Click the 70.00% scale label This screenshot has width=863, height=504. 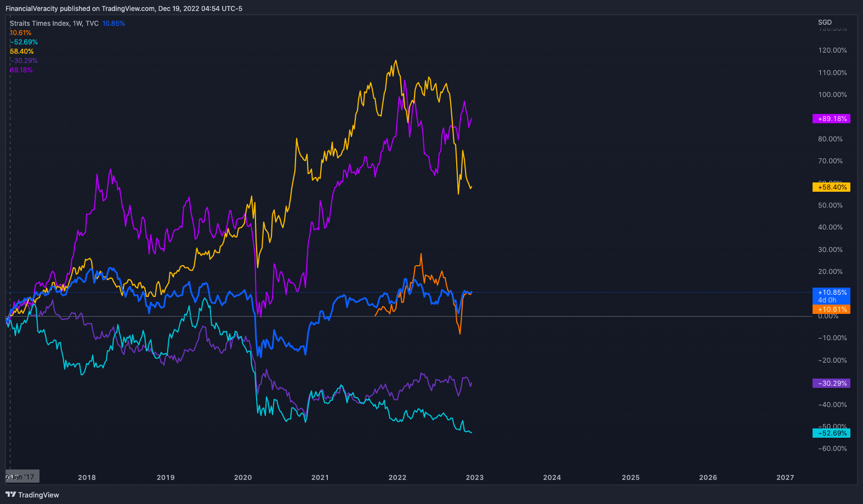(x=831, y=161)
